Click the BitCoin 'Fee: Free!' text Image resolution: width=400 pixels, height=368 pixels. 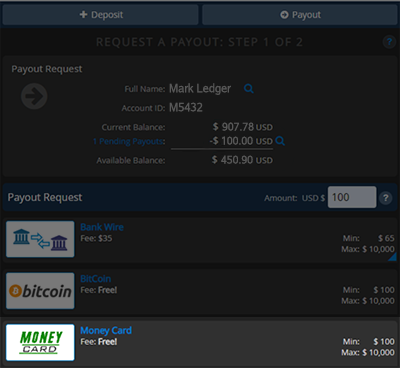click(x=99, y=290)
